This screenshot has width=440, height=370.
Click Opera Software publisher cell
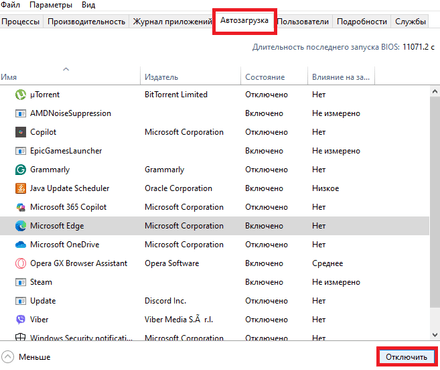pyautogui.click(x=172, y=263)
